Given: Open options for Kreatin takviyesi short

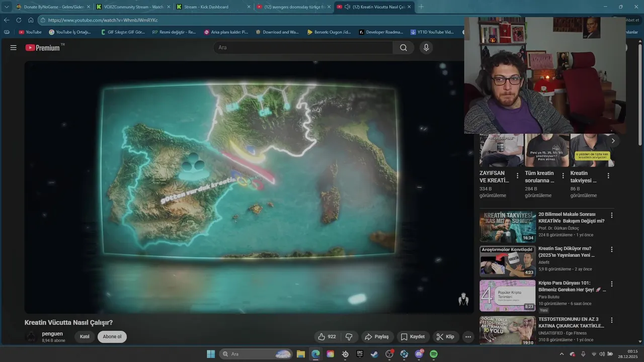Looking at the screenshot, I should [x=608, y=176].
